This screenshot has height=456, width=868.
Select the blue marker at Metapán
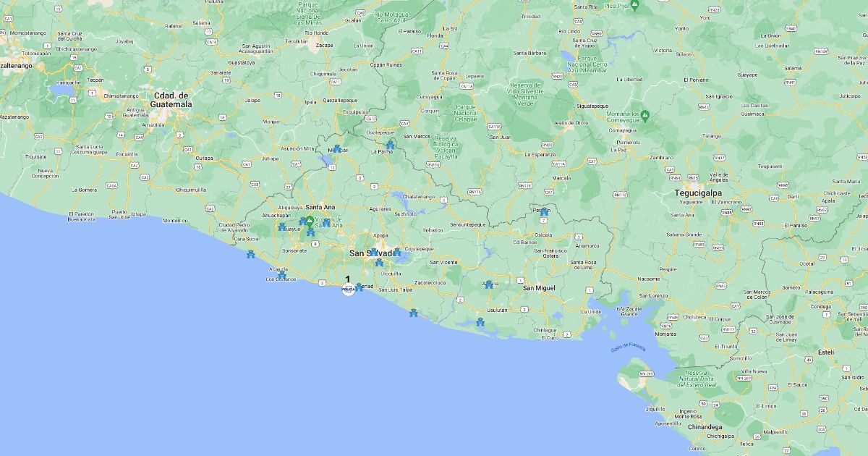pos(336,149)
